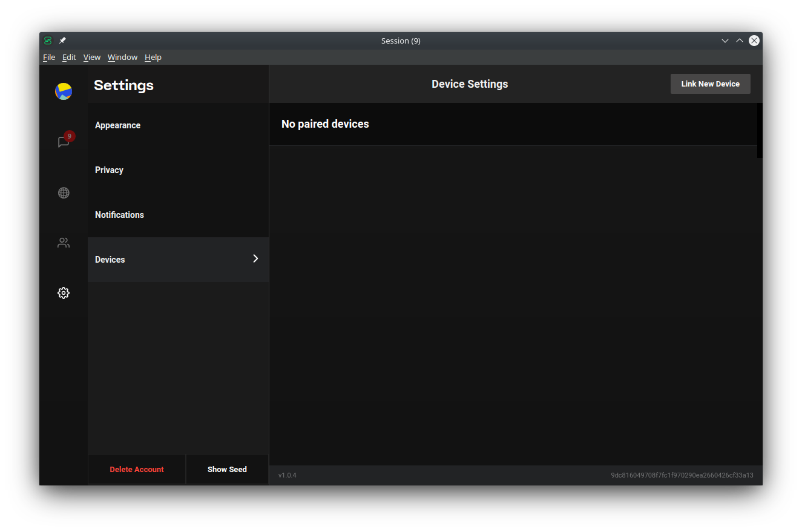
Task: Click the Delete Account button
Action: click(x=137, y=469)
